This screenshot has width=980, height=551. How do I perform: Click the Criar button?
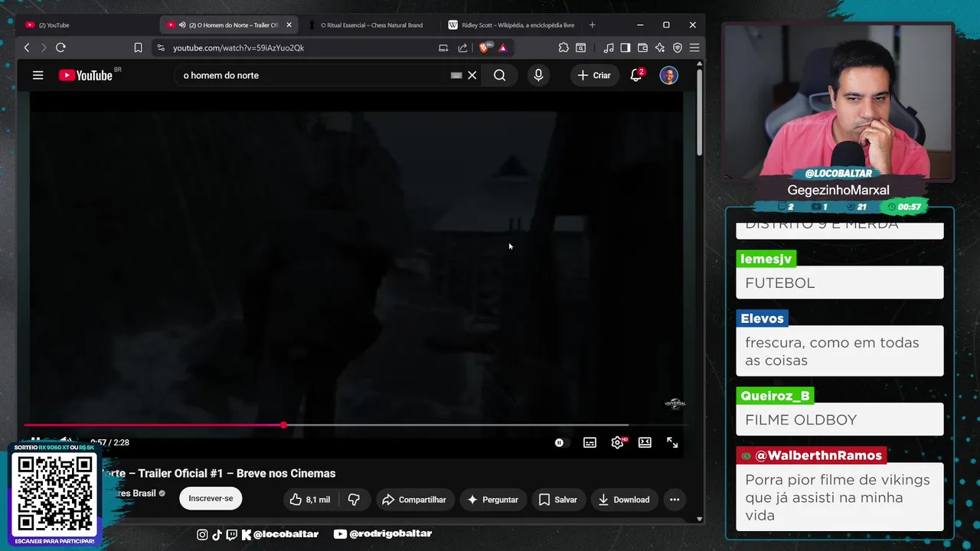pyautogui.click(x=594, y=75)
